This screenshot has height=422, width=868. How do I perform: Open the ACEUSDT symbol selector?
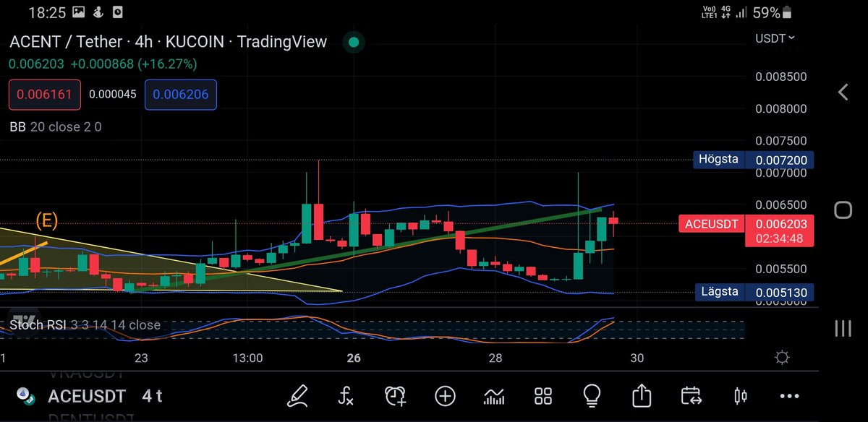[x=87, y=396]
